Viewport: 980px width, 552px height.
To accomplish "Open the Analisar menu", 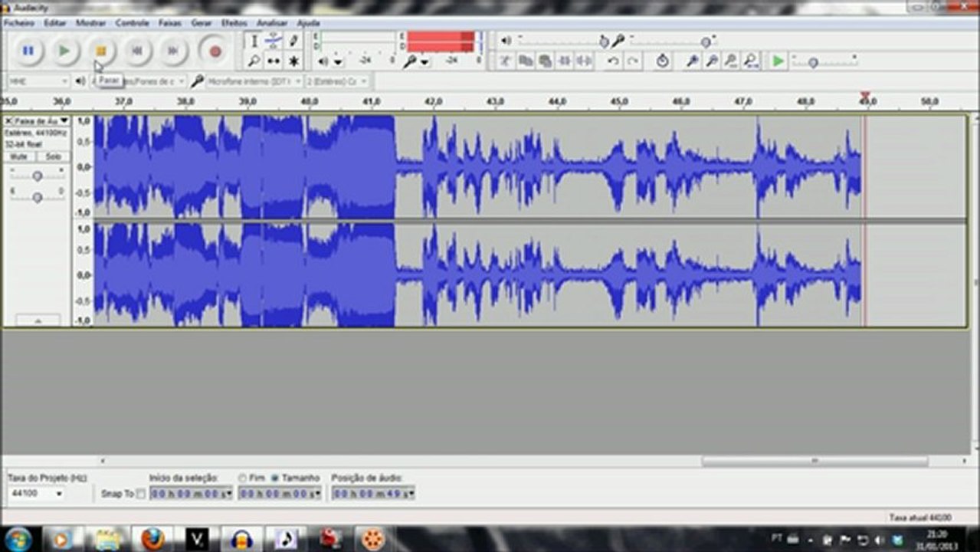I will pyautogui.click(x=272, y=23).
